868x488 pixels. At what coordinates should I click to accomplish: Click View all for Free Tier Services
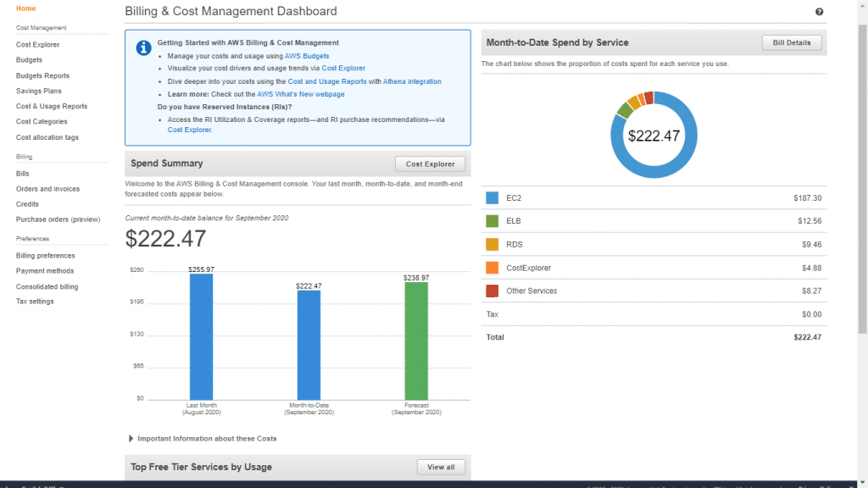(441, 467)
